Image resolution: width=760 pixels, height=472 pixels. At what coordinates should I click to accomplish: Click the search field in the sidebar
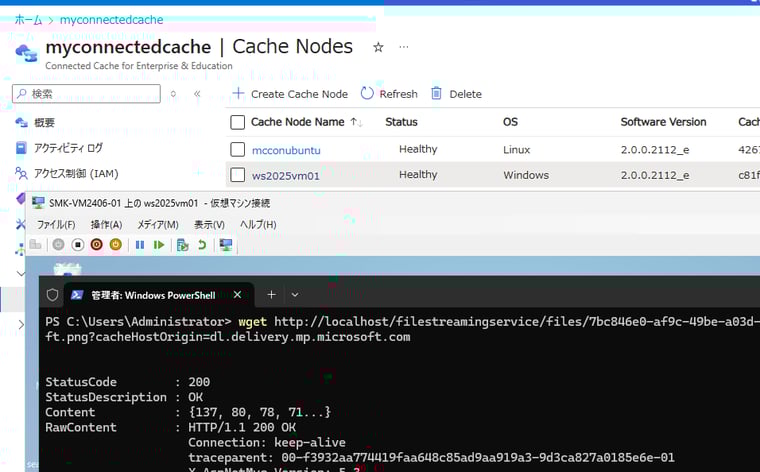86,94
